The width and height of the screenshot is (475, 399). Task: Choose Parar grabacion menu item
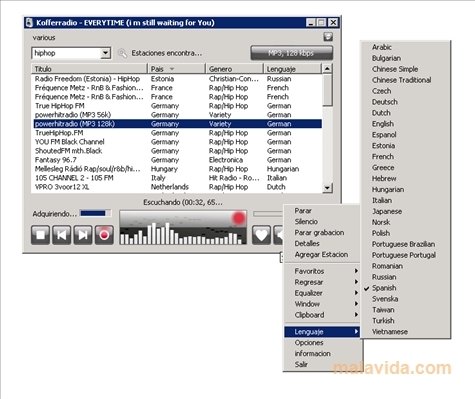click(322, 233)
